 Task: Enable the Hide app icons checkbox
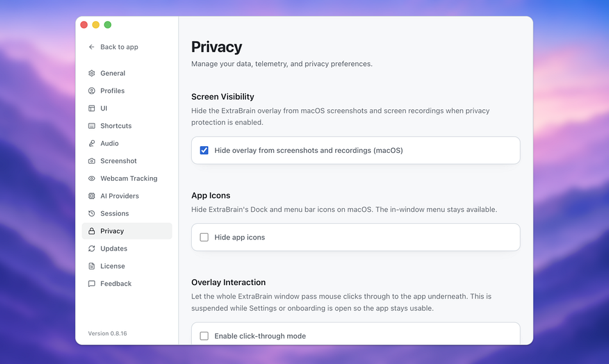pos(204,237)
